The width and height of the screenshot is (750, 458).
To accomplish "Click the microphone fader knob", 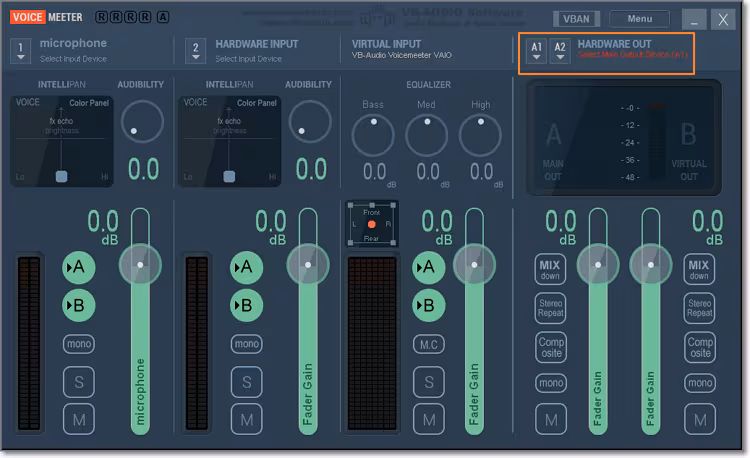I will pos(140,265).
